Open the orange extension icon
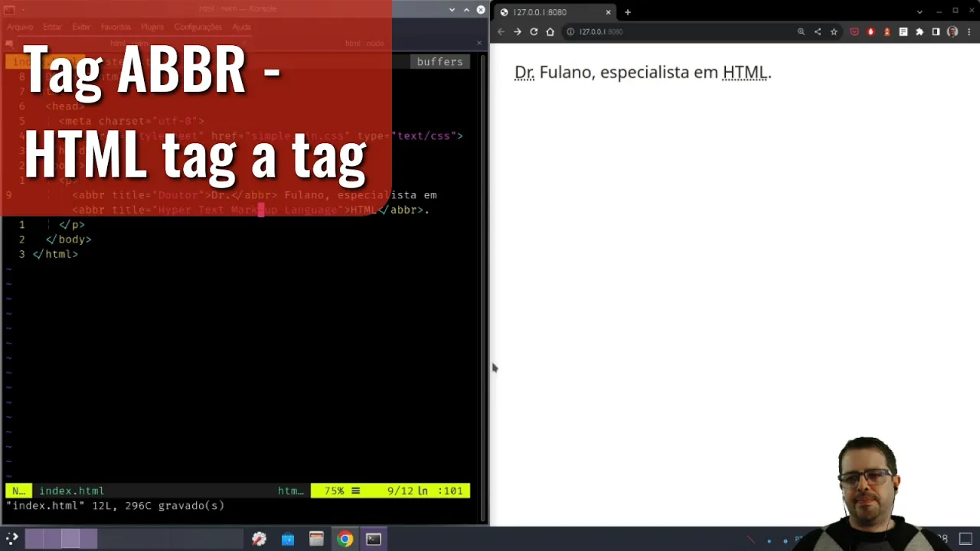Screen dimensions: 980x551 pyautogui.click(x=887, y=31)
